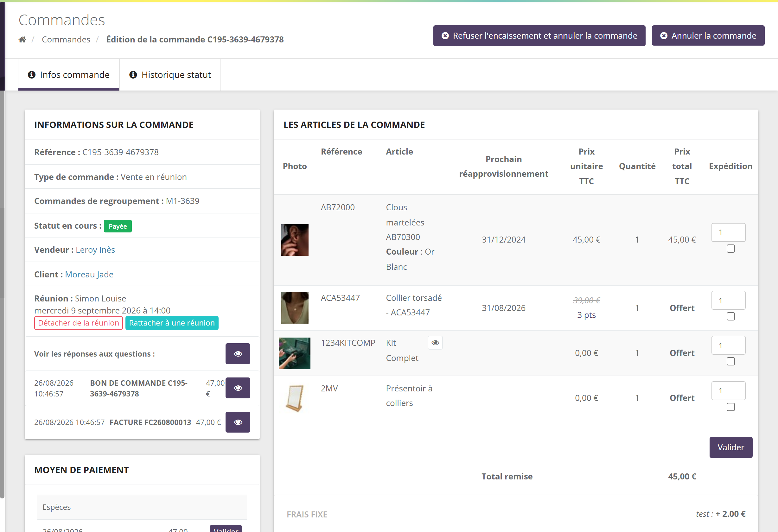
Task: Click restock date 31/08/2026
Action: (x=503, y=308)
